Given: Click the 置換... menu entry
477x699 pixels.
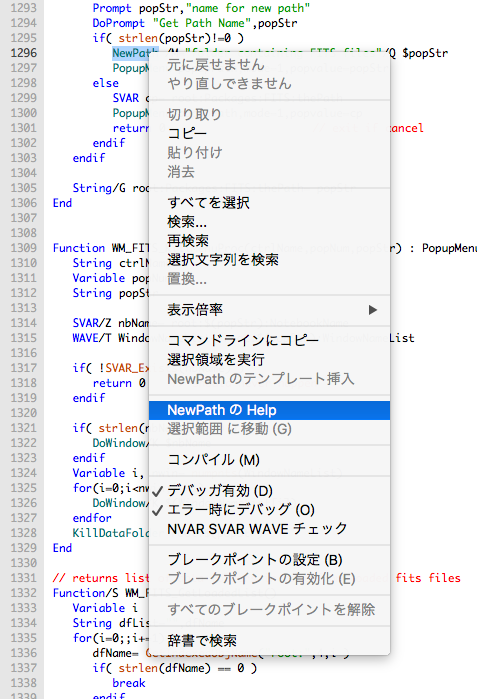Looking at the screenshot, I should [269, 279].
